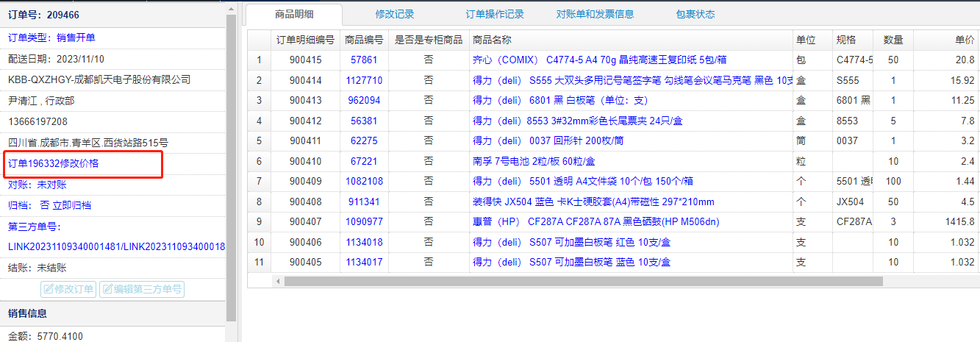
Task: Click the 规格 column header
Action: tap(853, 40)
